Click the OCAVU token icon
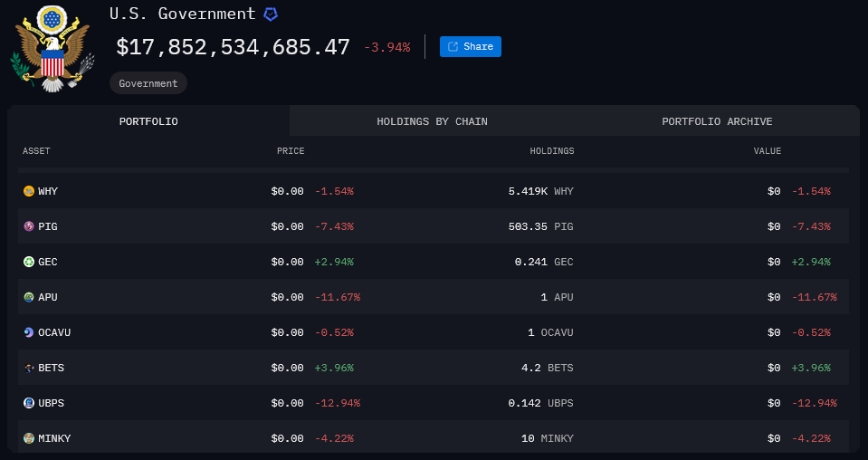 click(x=29, y=332)
